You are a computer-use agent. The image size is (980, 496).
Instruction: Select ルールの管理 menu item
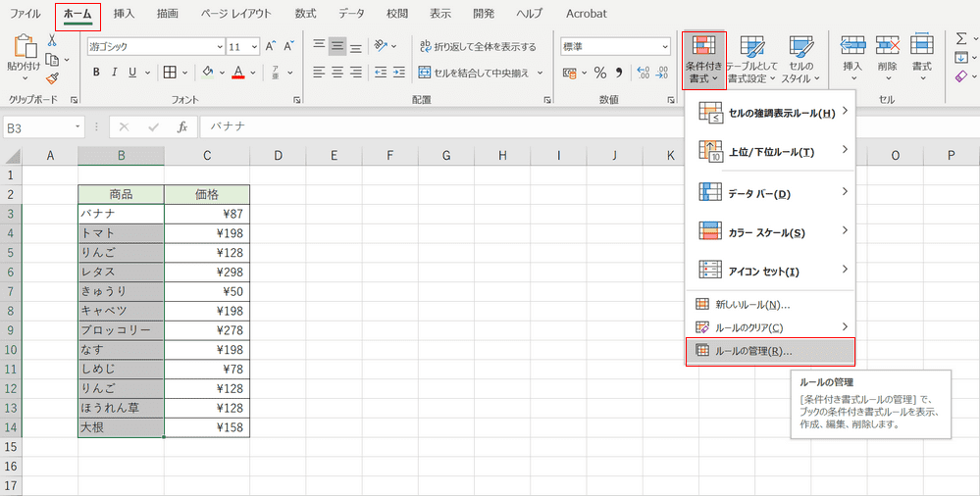770,352
